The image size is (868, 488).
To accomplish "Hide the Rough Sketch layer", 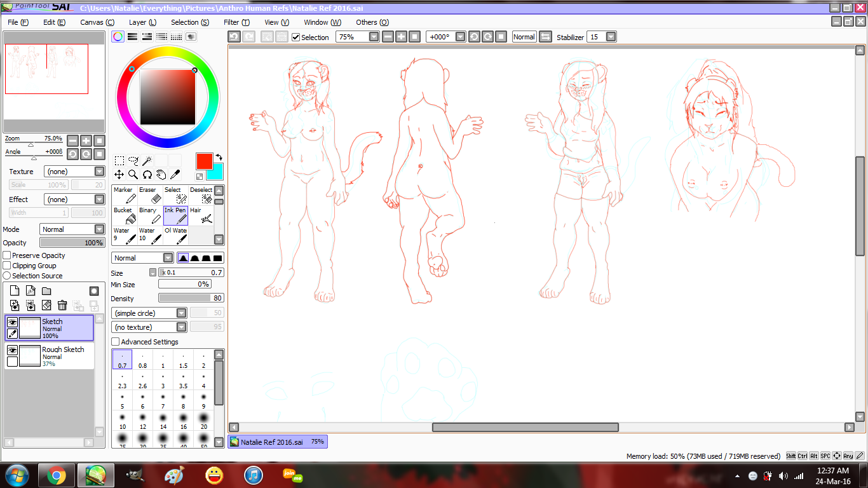I will pos(12,350).
